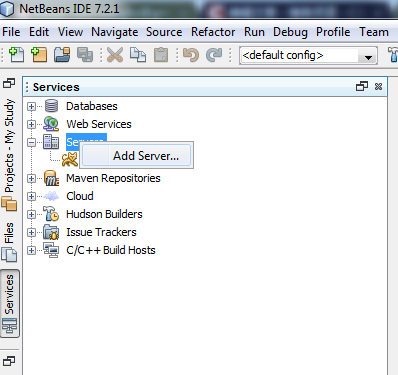Open the default config dropdown
Image resolution: width=398 pixels, height=375 pixels.
click(368, 56)
